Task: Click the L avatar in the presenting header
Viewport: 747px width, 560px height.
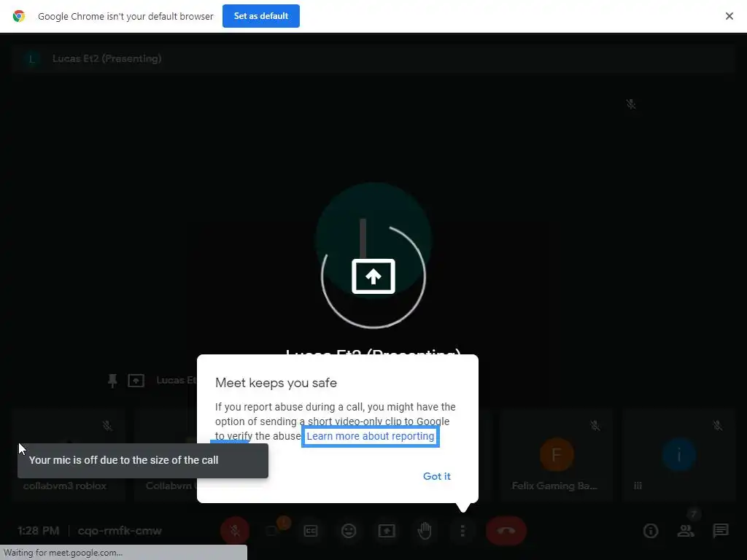Action: coord(31,59)
